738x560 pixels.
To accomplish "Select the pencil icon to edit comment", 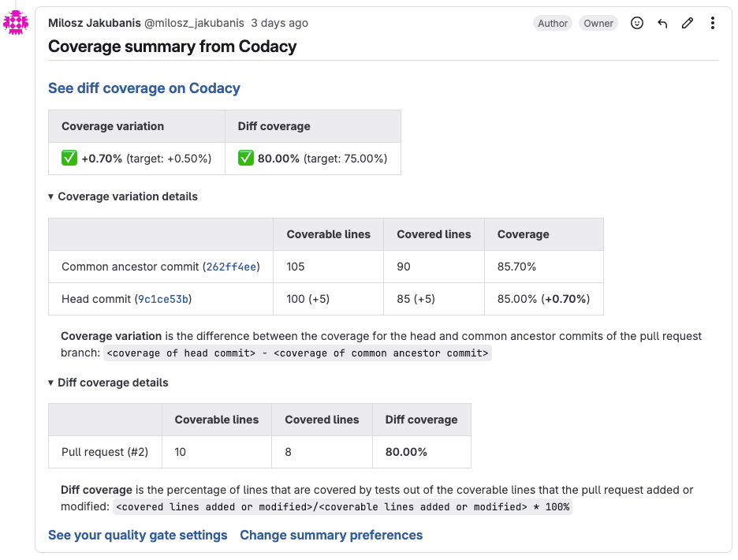I will (x=687, y=23).
